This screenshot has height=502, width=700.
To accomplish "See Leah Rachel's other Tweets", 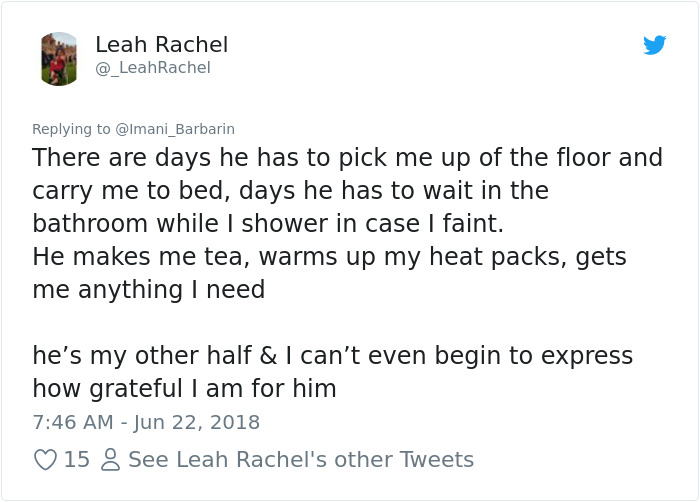I will click(301, 460).
